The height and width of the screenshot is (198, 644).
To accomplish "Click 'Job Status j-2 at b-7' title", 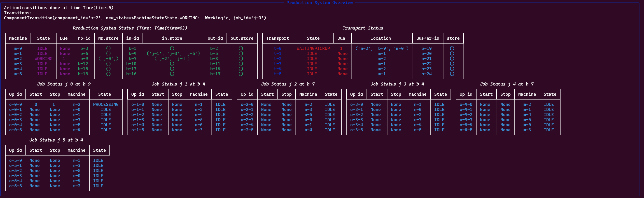I will (x=288, y=84).
